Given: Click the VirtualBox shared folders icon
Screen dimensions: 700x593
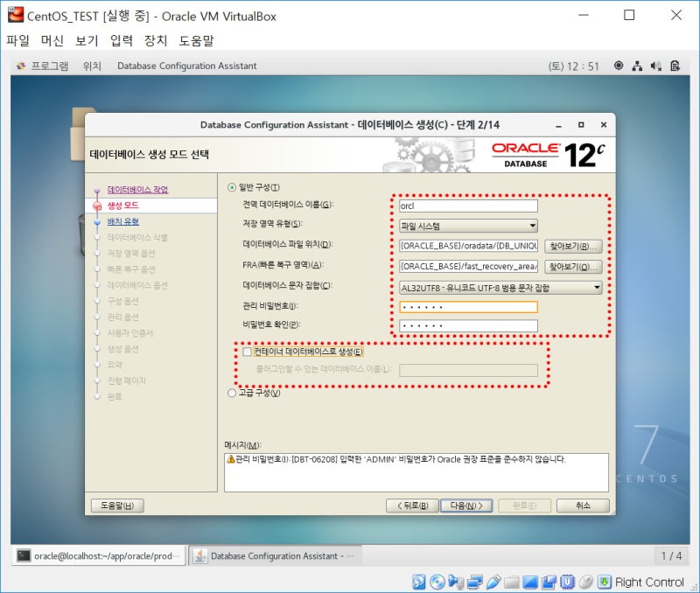Looking at the screenshot, I should [512, 582].
